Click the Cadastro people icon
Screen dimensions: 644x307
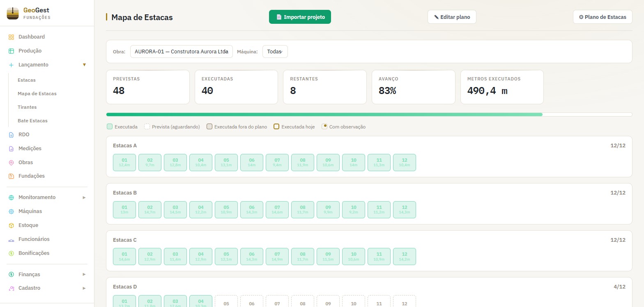pos(11,288)
